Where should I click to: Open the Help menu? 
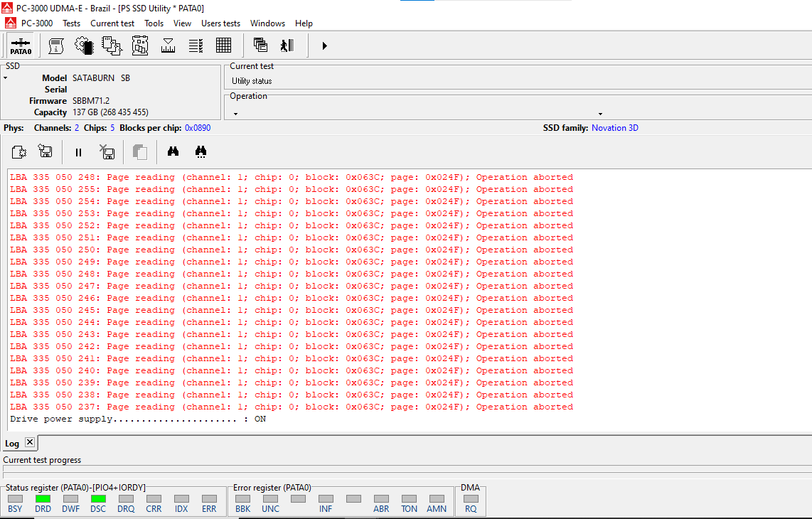tap(304, 23)
